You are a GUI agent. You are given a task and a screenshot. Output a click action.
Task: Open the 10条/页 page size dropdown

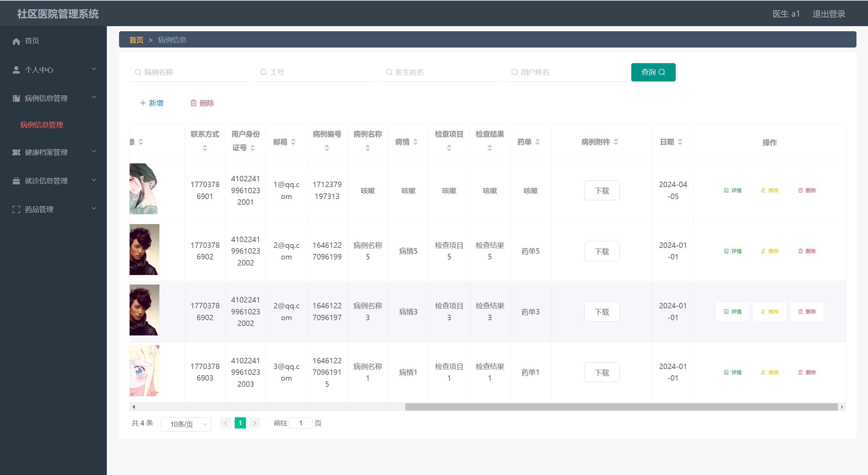[x=186, y=424]
